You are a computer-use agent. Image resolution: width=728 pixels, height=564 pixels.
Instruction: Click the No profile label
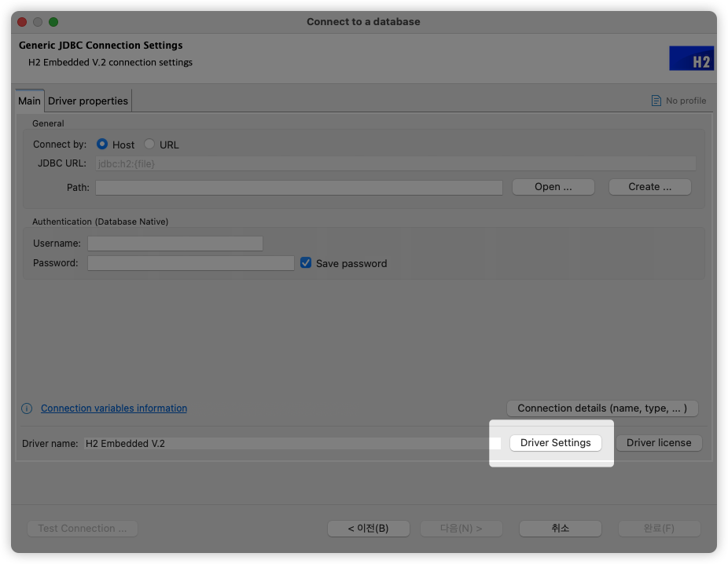tap(686, 101)
